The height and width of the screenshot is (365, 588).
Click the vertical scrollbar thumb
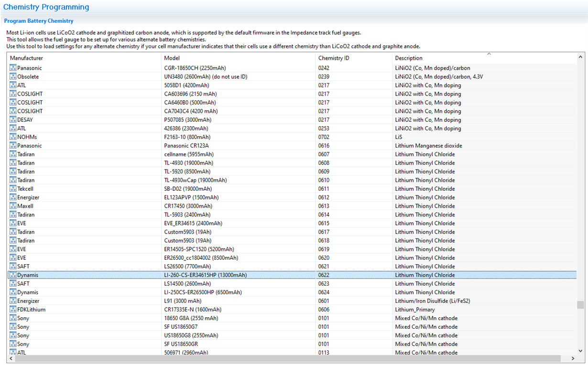click(580, 305)
